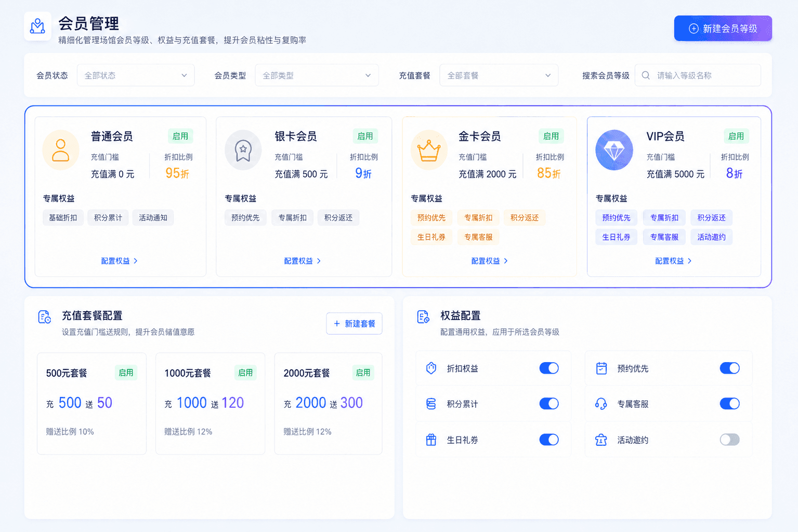Click the 积分累计 tag in 普通会员
798x532 pixels.
108,218
